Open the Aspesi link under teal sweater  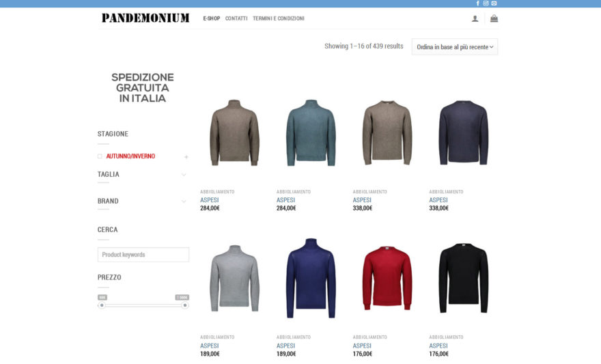coord(285,200)
